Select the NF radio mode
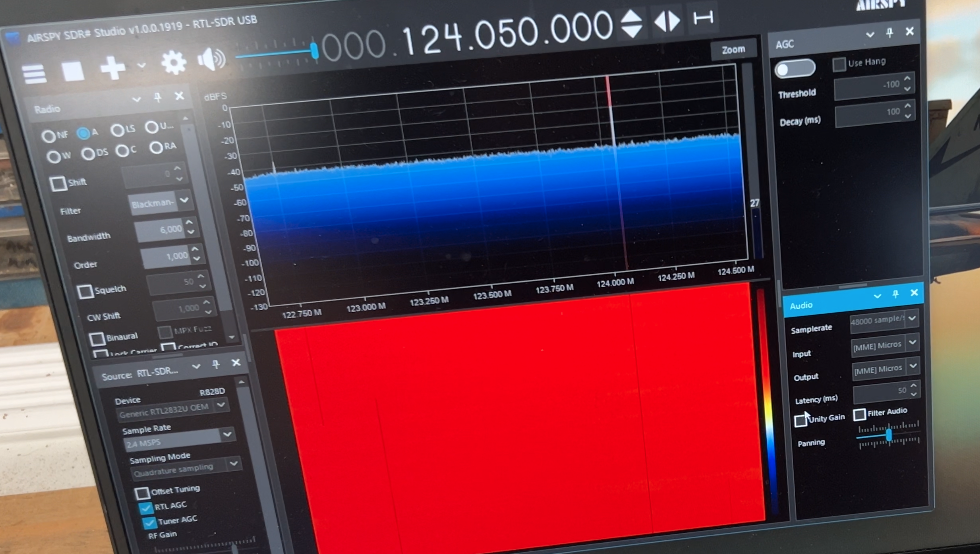Image resolution: width=980 pixels, height=554 pixels. click(x=48, y=136)
